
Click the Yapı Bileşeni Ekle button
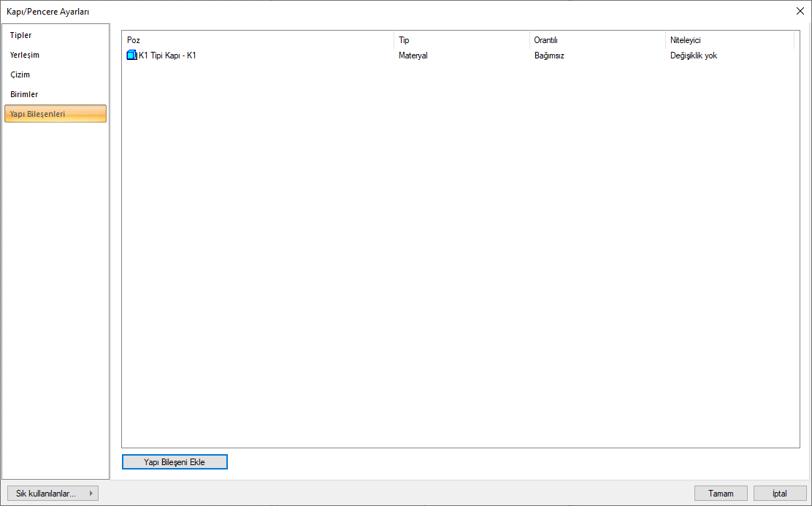pyautogui.click(x=175, y=462)
